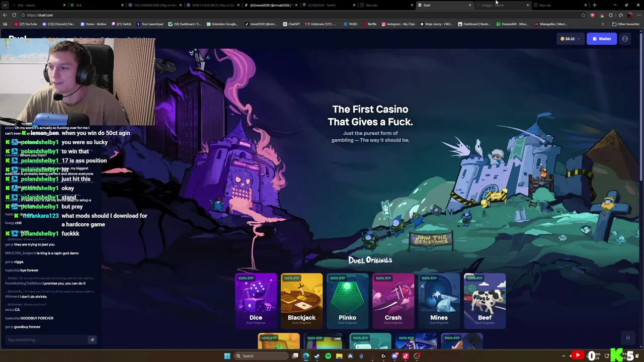Switch to the DEVOUR - Twitch tab
The image size is (644, 362).
coord(328,5)
